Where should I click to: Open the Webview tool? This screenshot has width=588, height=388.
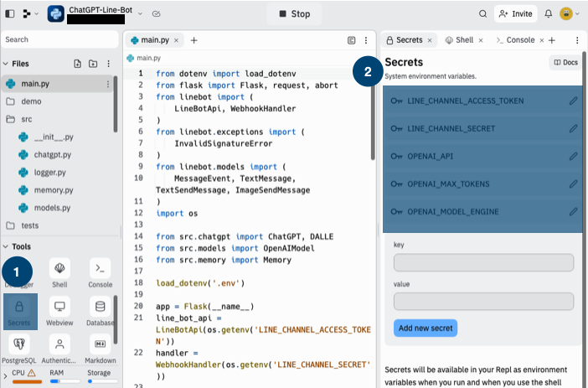[59, 307]
